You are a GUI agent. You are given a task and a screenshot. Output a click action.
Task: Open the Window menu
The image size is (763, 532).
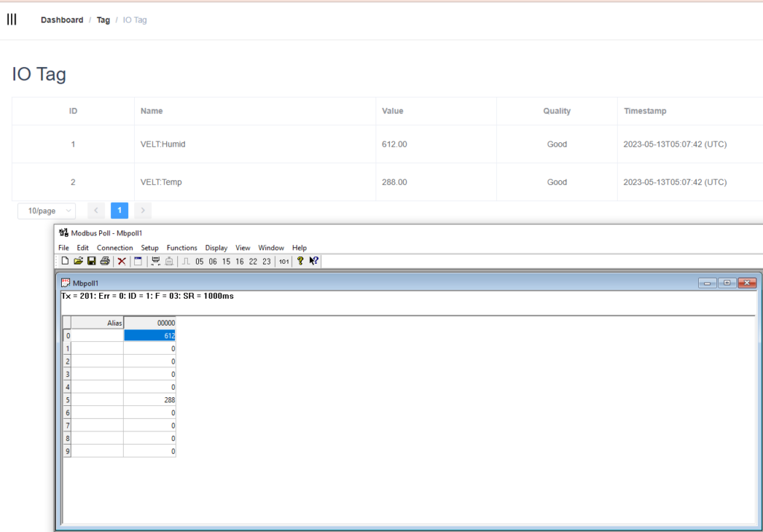pos(271,248)
